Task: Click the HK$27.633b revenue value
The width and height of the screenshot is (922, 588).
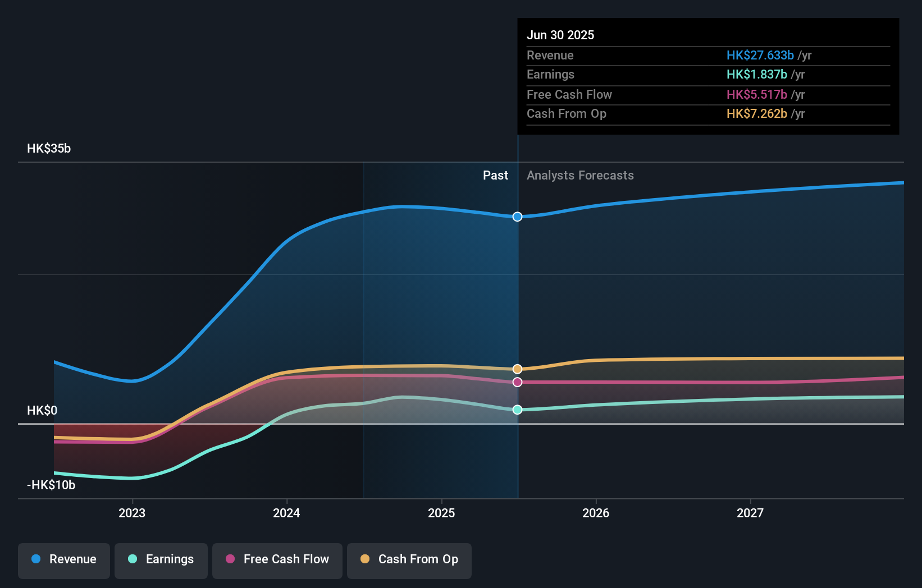Action: [760, 56]
